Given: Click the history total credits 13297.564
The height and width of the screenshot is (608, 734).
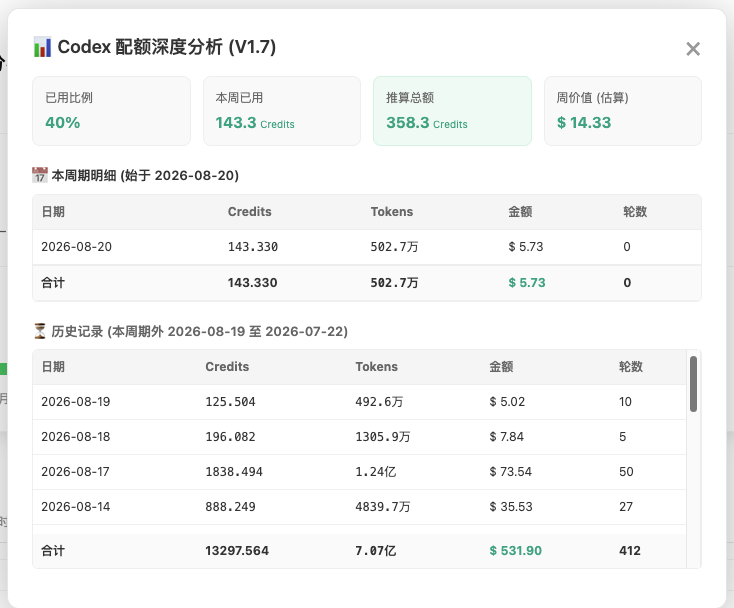Looking at the screenshot, I should point(237,550).
